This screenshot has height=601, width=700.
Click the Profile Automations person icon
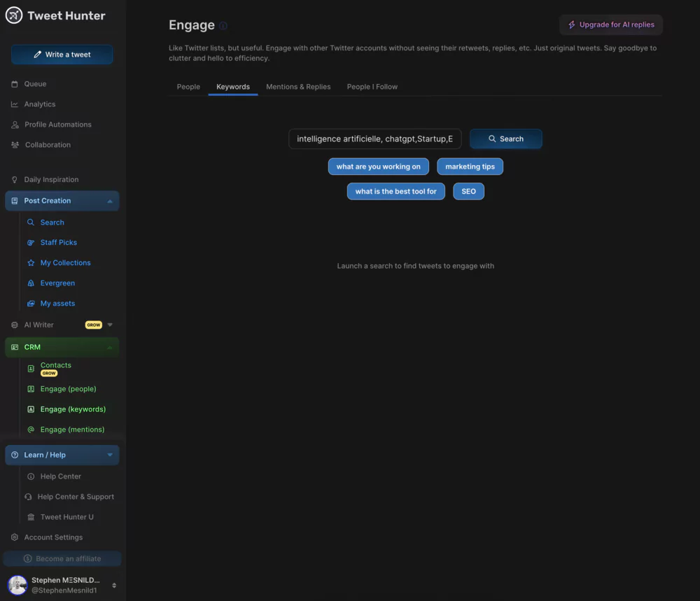15,125
